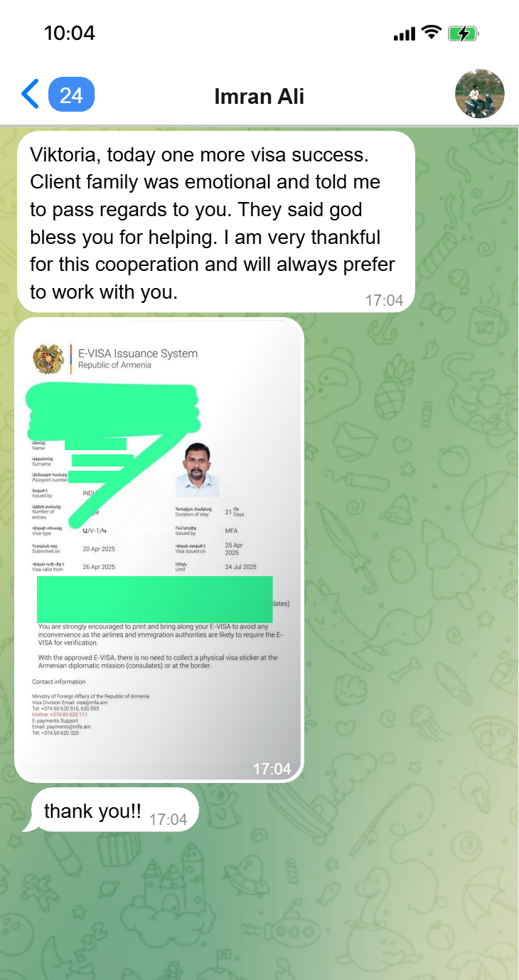
Task: Tap the Armenian coat of arms emblem
Action: [48, 358]
